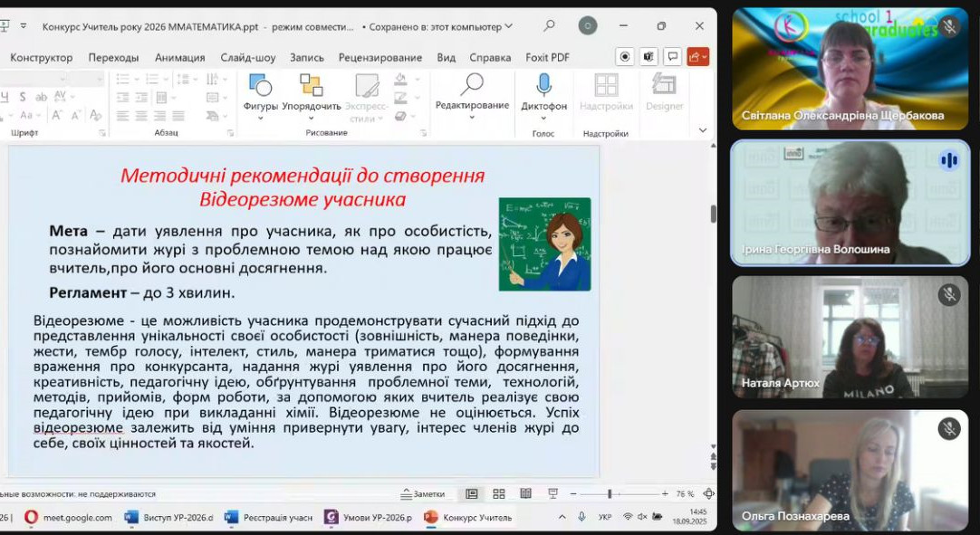This screenshot has width=980, height=535.
Task: Open Виступ УР-2026 Word taskbar item
Action: (169, 518)
